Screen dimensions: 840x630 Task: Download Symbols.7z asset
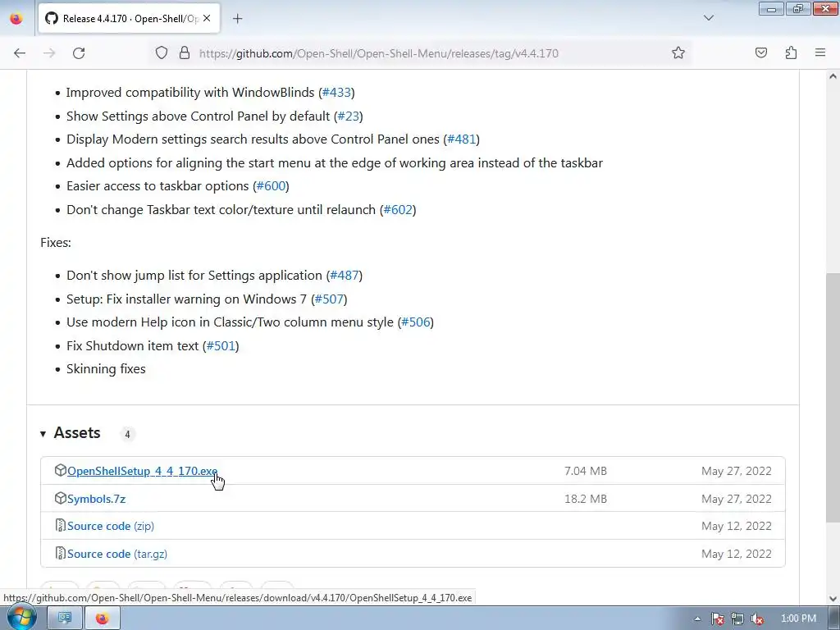tap(97, 499)
